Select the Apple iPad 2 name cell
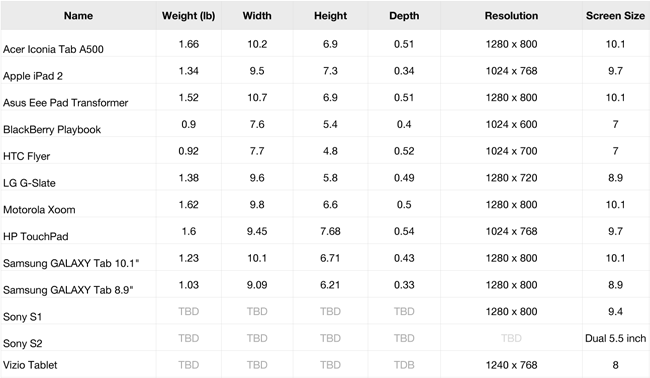 click(33, 76)
